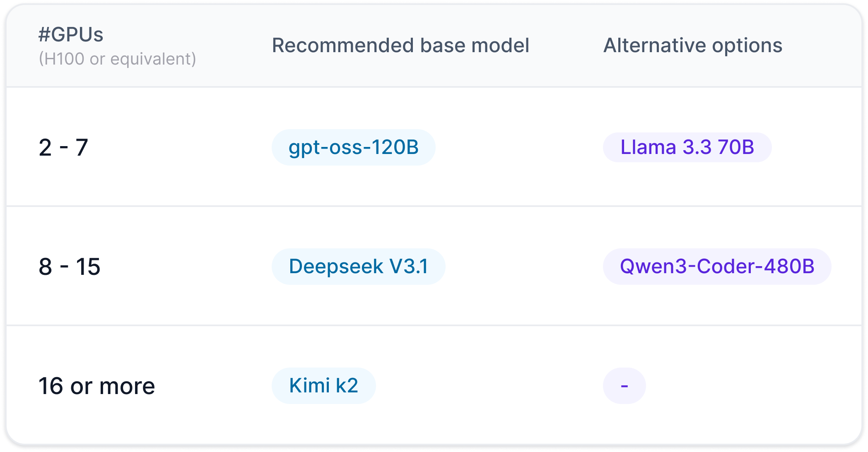Select the "8 - 15" GPU range label
This screenshot has width=868, height=452.
(70, 266)
